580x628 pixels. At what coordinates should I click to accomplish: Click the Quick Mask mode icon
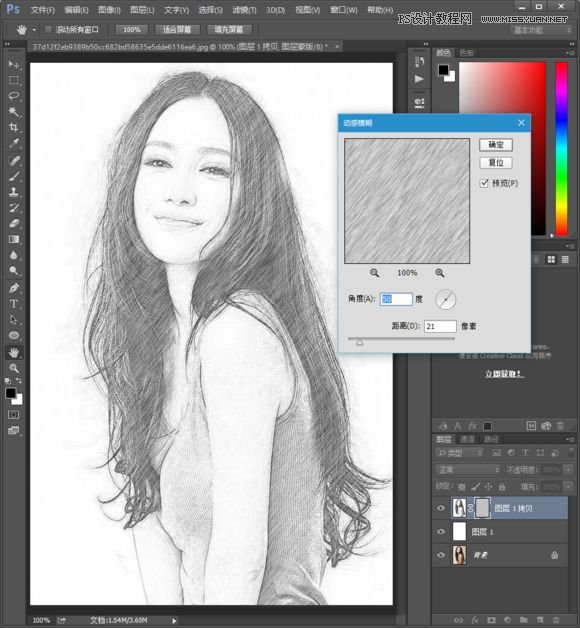pyautogui.click(x=14, y=415)
